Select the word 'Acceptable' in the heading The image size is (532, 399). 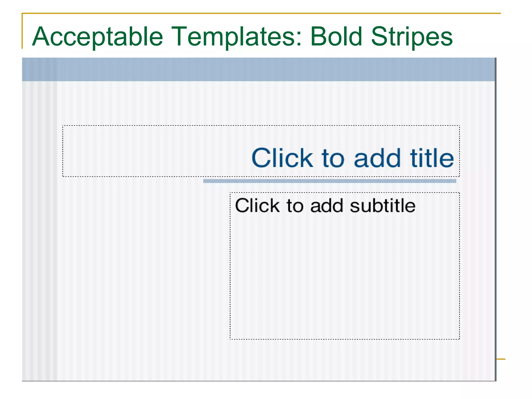(x=97, y=37)
